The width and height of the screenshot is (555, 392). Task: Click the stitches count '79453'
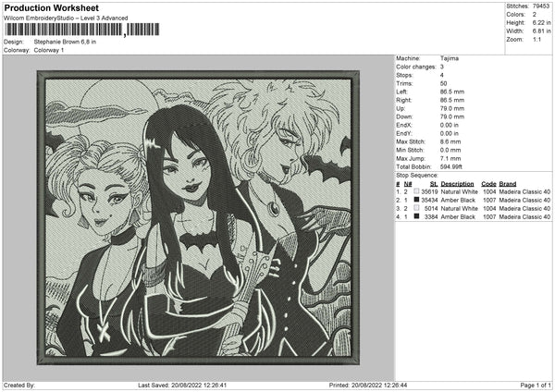(x=541, y=6)
